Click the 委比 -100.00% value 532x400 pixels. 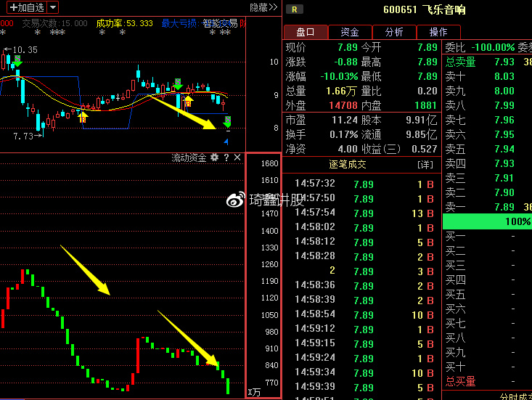click(493, 47)
